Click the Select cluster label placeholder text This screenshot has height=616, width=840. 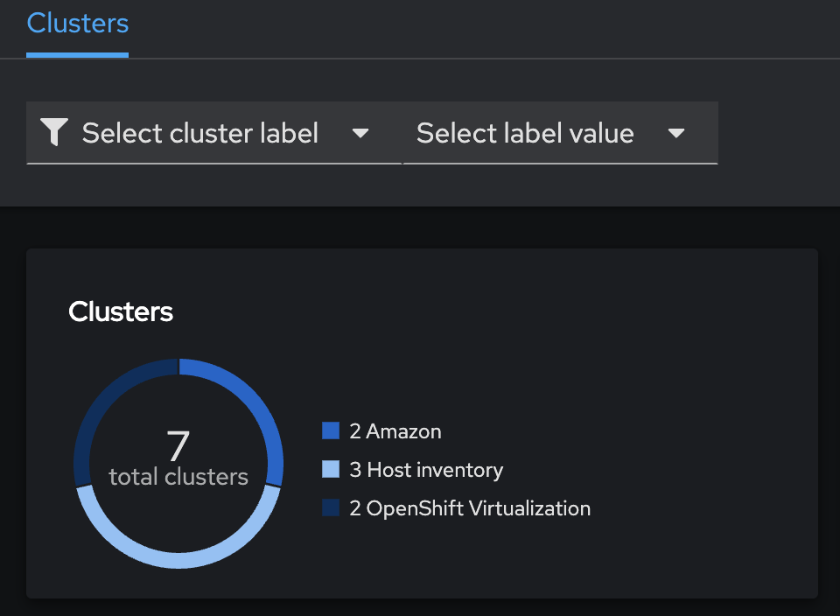[x=199, y=133]
